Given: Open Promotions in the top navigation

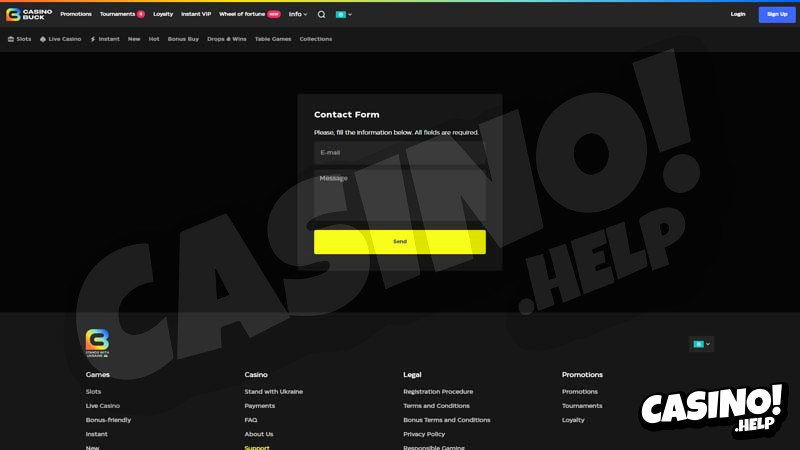Looking at the screenshot, I should coord(76,14).
